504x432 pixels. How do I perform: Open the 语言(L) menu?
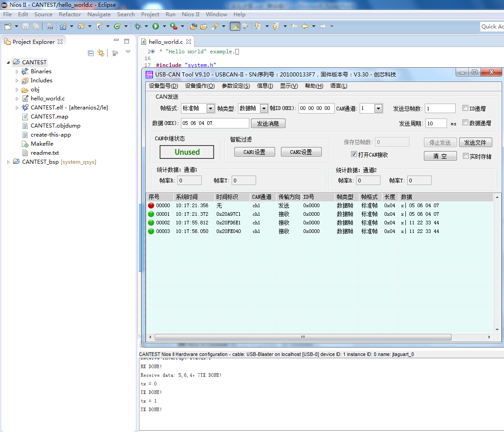coord(338,86)
